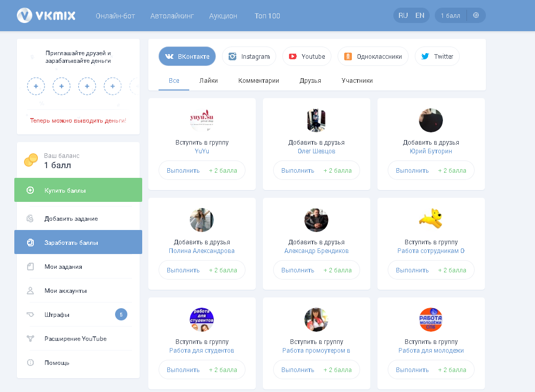Open the YuYu group avatar
This screenshot has width=535, height=392.
click(x=202, y=120)
